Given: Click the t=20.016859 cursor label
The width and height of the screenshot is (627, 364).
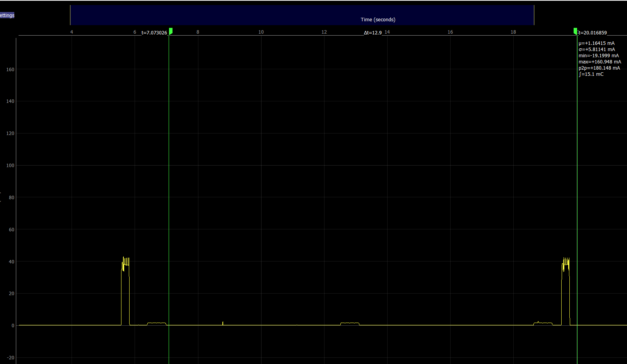Looking at the screenshot, I should (593, 33).
